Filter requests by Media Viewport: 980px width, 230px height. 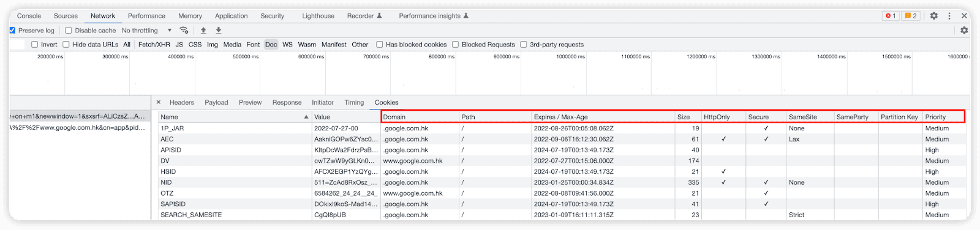coord(232,44)
